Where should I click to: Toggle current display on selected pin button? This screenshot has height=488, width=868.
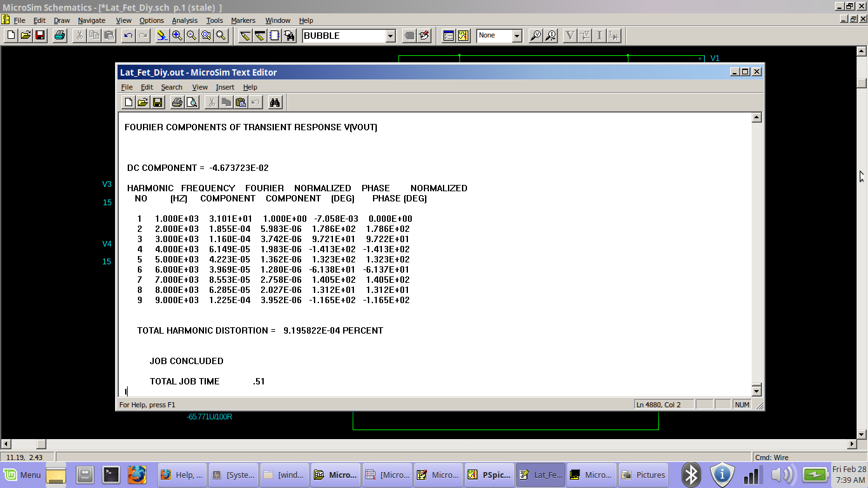click(614, 36)
